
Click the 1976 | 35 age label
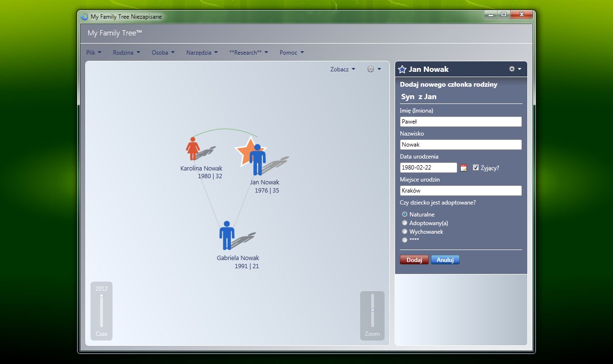coord(267,191)
